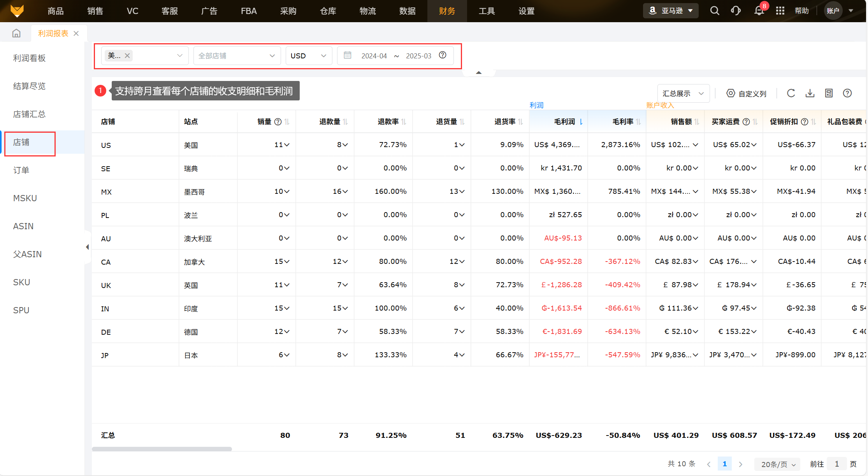The height and width of the screenshot is (476, 868).
Task: Click the refresh table icon
Action: (x=791, y=93)
